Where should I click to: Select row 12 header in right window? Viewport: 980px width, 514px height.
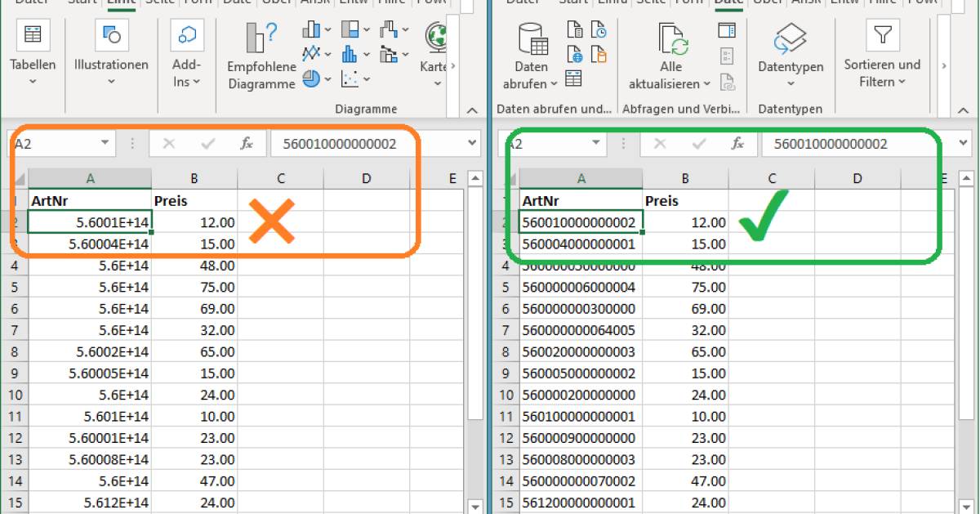pyautogui.click(x=506, y=437)
